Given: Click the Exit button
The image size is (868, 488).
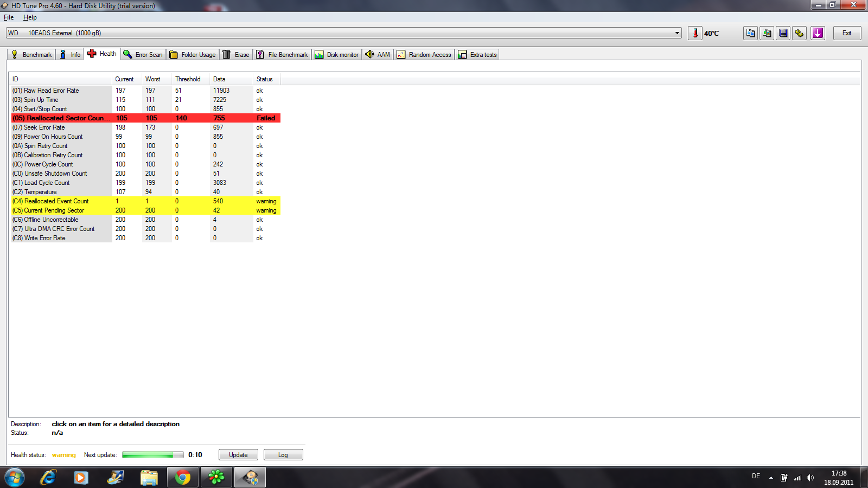Looking at the screenshot, I should click(x=847, y=33).
